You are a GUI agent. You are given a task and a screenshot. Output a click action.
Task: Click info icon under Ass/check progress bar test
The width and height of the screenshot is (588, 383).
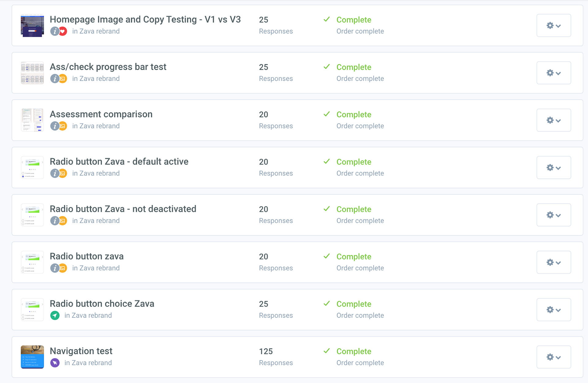pyautogui.click(x=55, y=79)
